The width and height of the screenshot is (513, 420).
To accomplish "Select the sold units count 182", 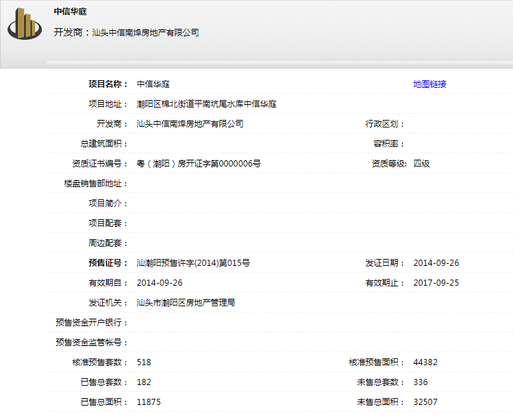I will point(144,382).
